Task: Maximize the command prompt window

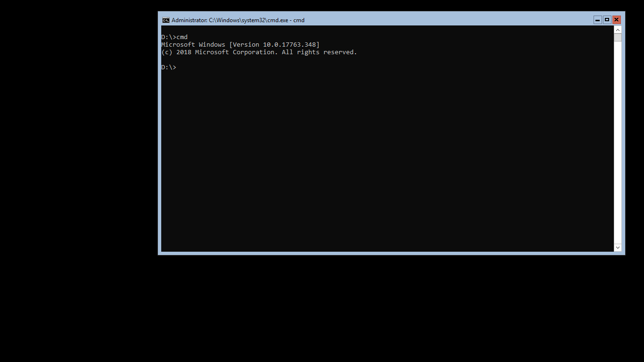Action: (607, 20)
